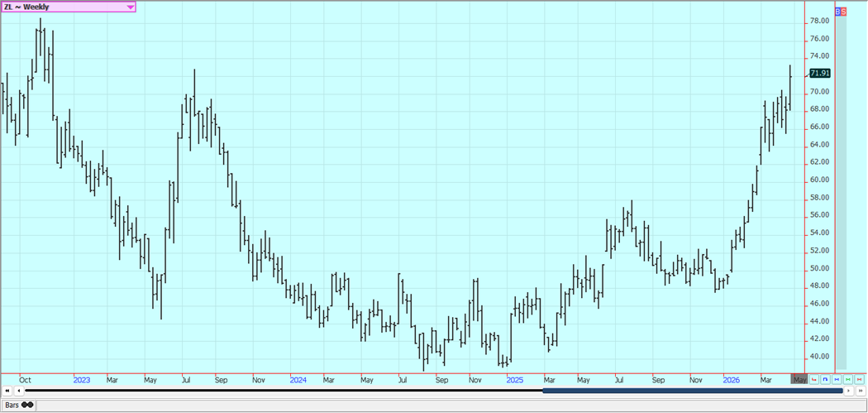Click the dropdown arrow beside ZL Weekly
The height and width of the screenshot is (413, 868).
(x=130, y=7)
